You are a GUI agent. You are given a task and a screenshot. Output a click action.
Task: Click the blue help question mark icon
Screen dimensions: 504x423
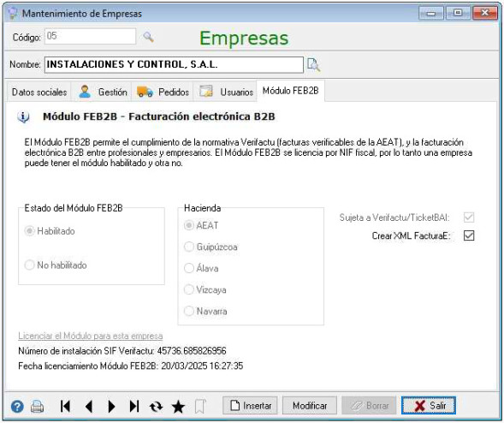coord(17,407)
